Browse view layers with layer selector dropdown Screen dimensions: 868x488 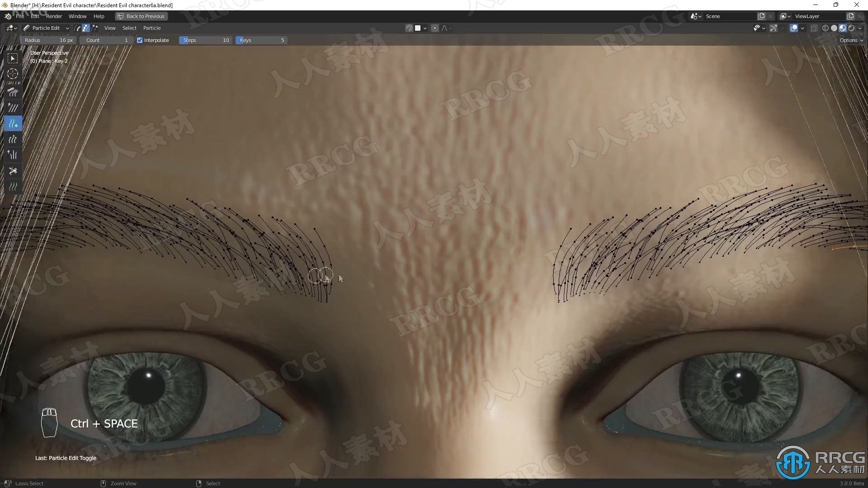click(786, 16)
